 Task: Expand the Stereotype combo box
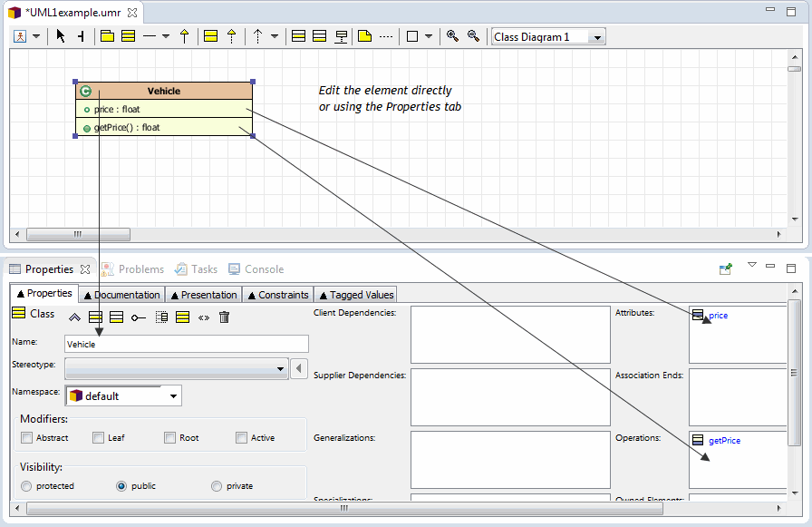[280, 369]
